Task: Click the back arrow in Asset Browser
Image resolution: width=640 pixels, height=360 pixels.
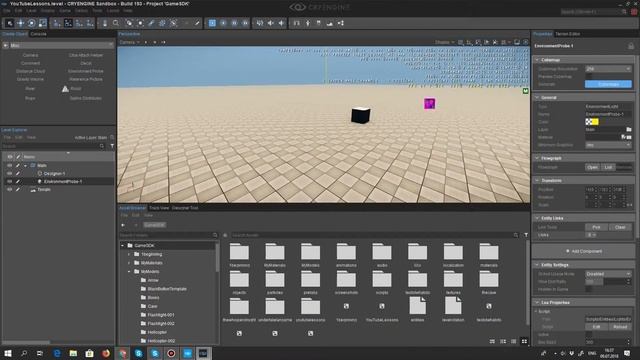Action: (123, 225)
